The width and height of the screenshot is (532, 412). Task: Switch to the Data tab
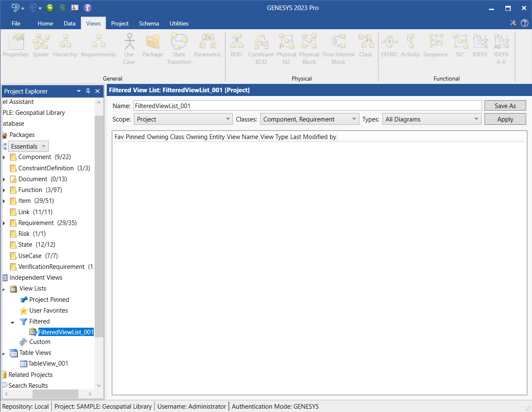click(70, 23)
